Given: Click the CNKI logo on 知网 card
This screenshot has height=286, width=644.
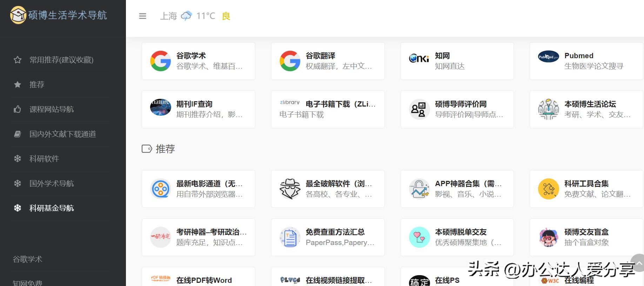Looking at the screenshot, I should click(x=419, y=58).
